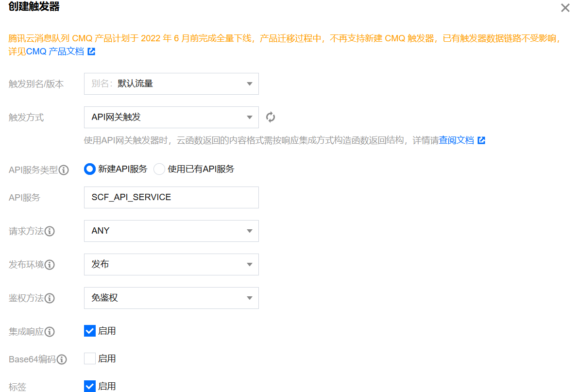Viewport: 578px width, 392px height.
Task: Click external link icon after CMQ 产品文档
Action: click(x=91, y=51)
